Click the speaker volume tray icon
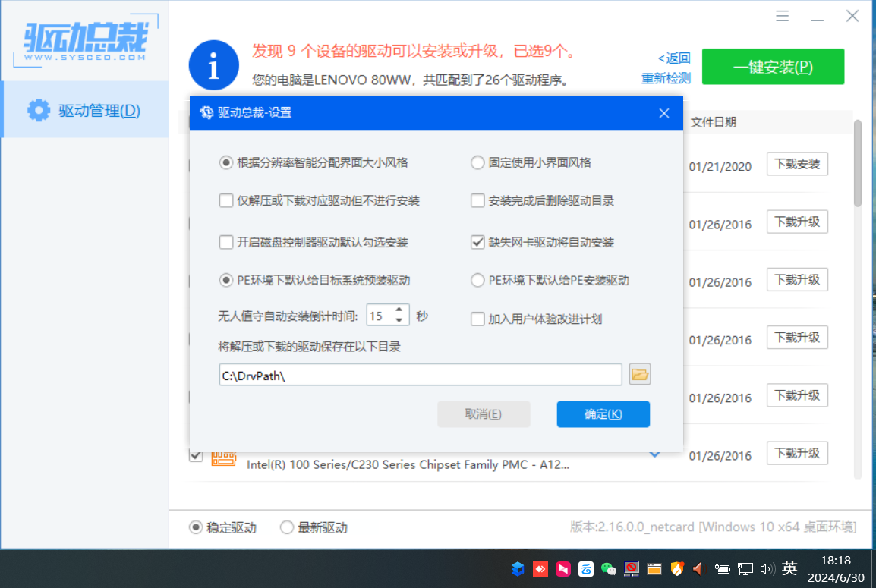The width and height of the screenshot is (876, 588). pyautogui.click(x=767, y=568)
